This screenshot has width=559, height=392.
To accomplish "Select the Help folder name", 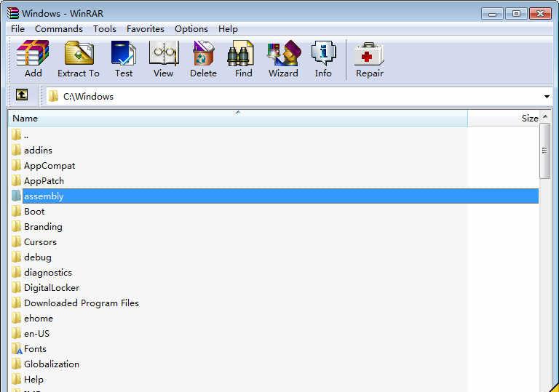I will (x=34, y=380).
